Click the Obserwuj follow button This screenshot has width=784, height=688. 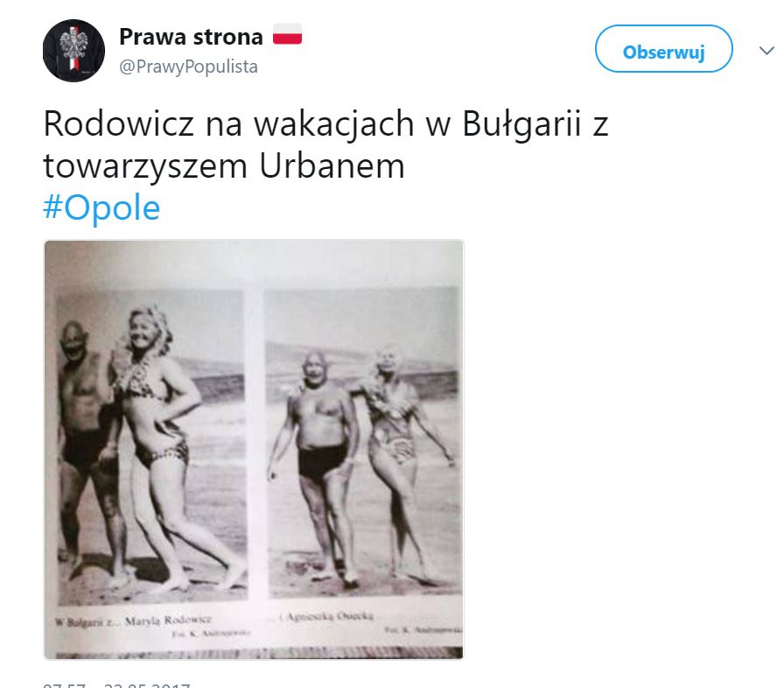(x=663, y=49)
